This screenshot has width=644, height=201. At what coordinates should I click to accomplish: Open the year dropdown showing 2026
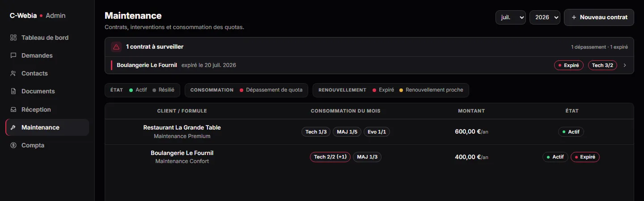[545, 17]
